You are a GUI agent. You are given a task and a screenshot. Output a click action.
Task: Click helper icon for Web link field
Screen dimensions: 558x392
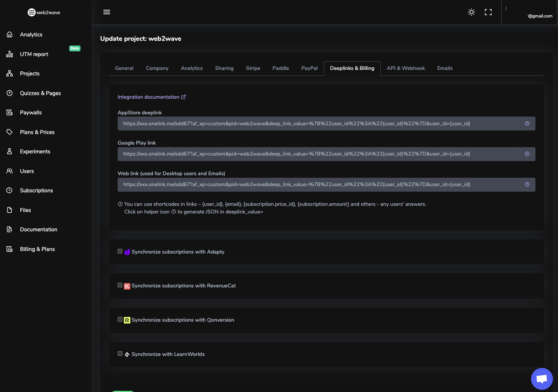tap(527, 184)
